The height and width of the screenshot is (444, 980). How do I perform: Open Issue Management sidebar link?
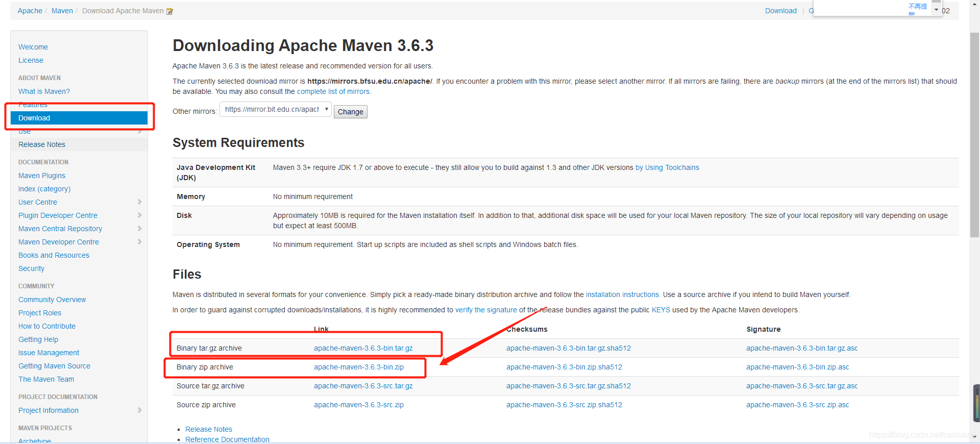pyautogui.click(x=49, y=353)
